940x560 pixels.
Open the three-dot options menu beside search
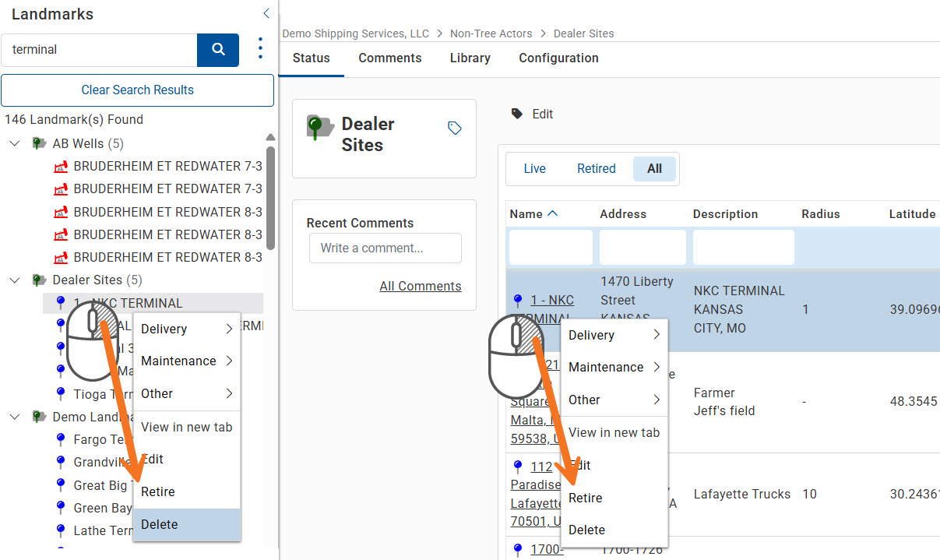(x=260, y=49)
